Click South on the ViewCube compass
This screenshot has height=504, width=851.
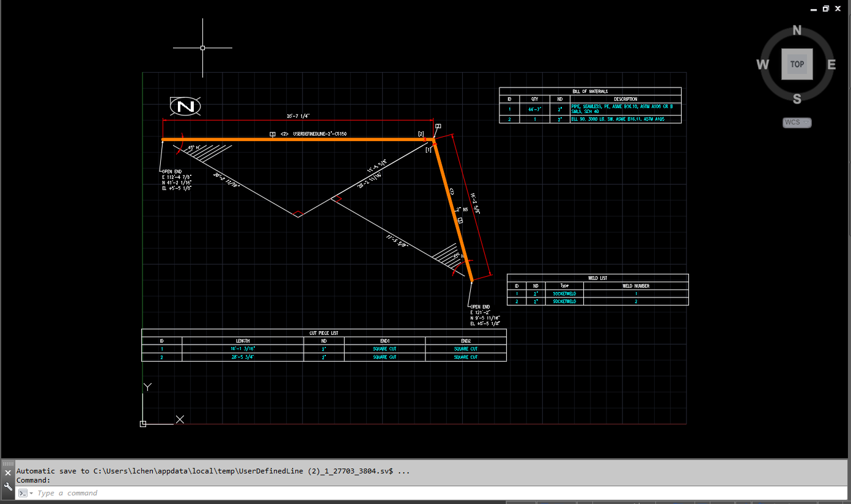pyautogui.click(x=797, y=98)
